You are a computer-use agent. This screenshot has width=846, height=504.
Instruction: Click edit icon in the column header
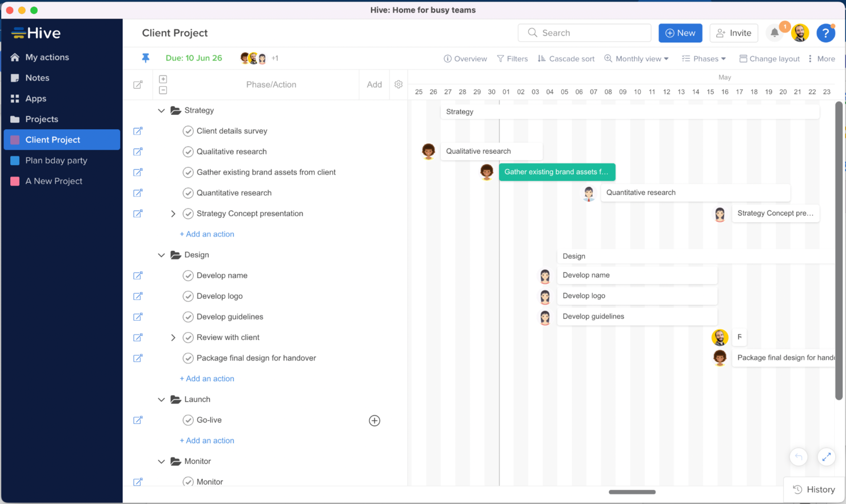tap(138, 85)
